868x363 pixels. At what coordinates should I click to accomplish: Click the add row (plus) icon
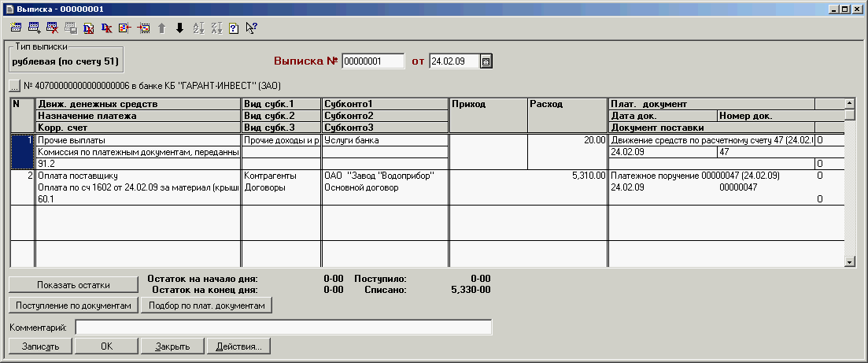tap(34, 28)
